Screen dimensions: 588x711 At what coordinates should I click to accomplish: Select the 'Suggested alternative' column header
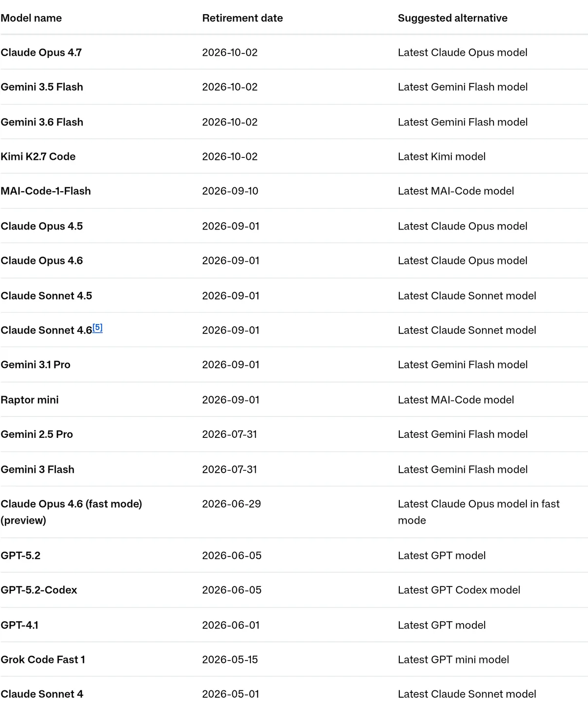coord(453,18)
